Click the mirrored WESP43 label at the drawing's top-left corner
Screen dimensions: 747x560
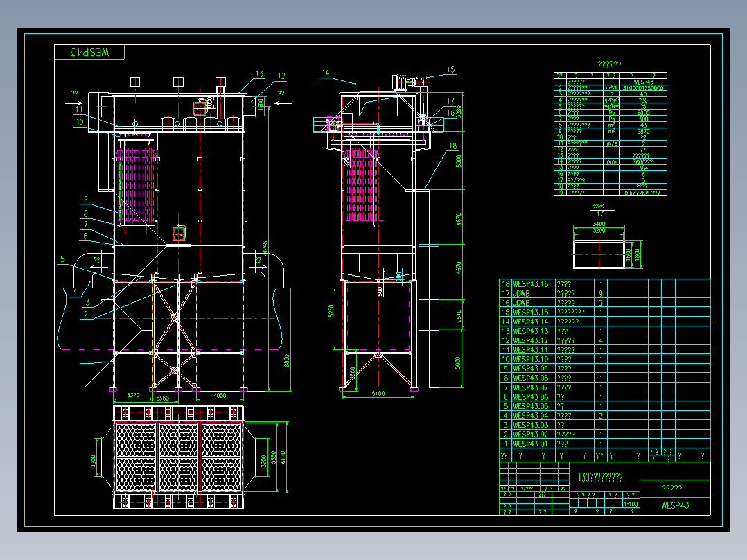click(89, 52)
